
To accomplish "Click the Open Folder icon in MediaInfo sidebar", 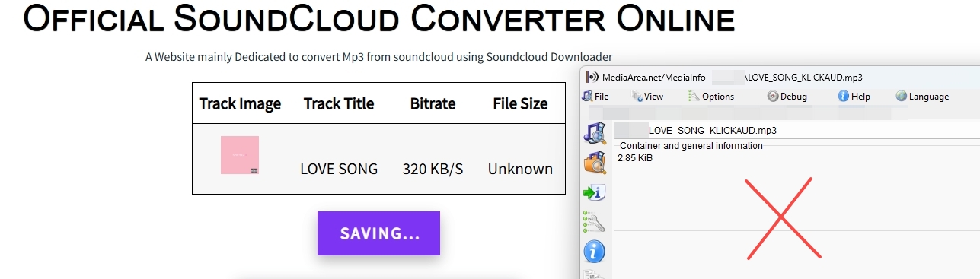I will click(x=595, y=162).
